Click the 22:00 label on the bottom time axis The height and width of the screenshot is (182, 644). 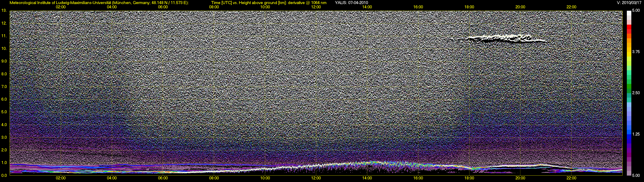[x=571, y=178]
